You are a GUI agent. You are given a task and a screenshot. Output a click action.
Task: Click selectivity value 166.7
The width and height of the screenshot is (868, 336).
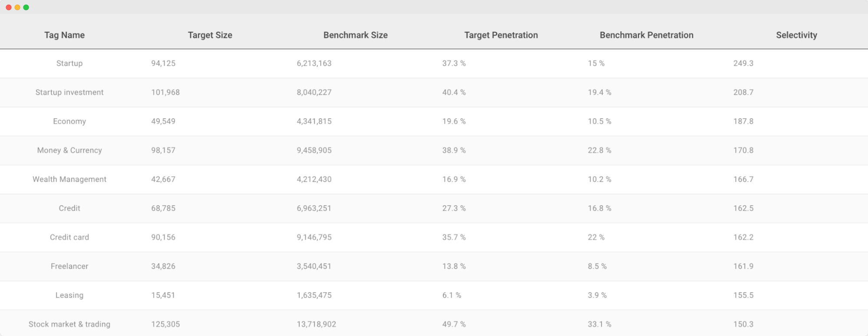pyautogui.click(x=743, y=179)
